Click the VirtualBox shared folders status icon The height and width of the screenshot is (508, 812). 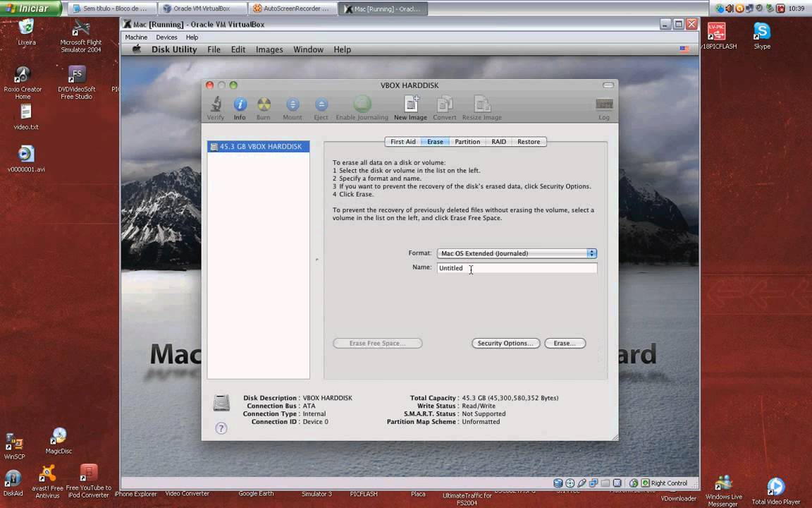tap(605, 483)
